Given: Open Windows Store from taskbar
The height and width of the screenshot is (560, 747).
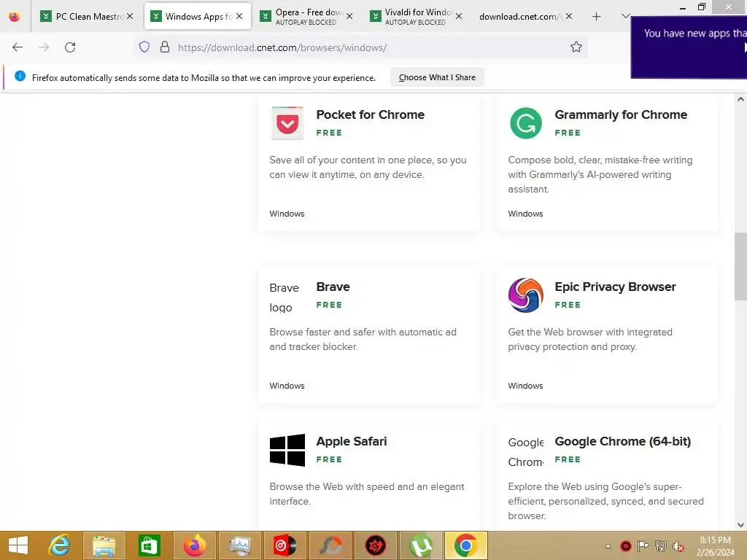Looking at the screenshot, I should [149, 545].
